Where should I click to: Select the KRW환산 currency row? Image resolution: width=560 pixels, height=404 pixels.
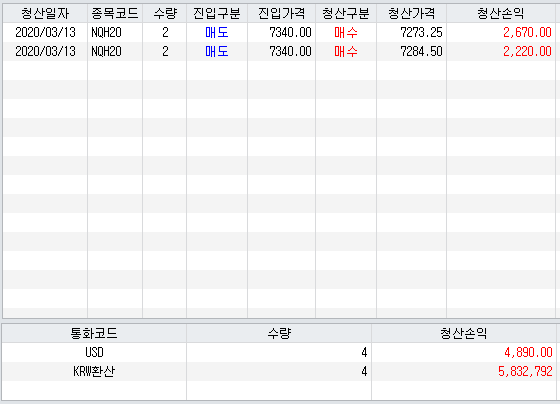279,371
